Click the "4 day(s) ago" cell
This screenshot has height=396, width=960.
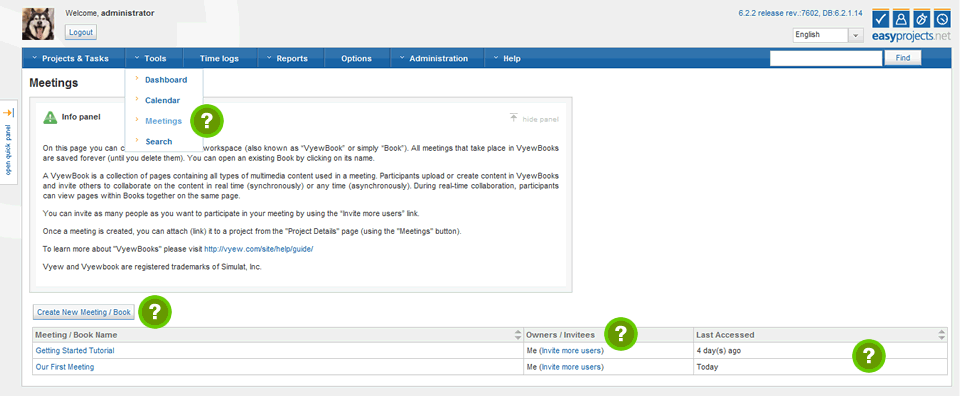[x=719, y=351]
